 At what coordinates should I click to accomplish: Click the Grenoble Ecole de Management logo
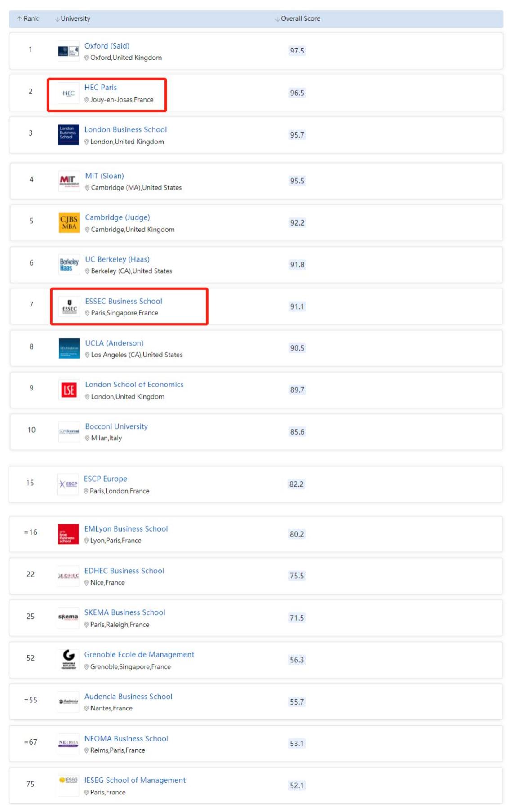tap(68, 660)
